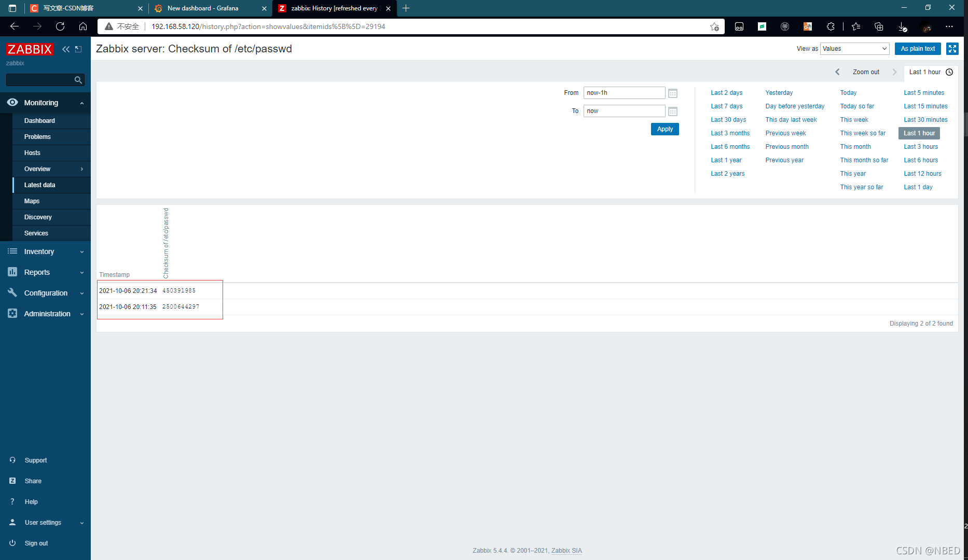Viewport: 968px width, 560px height.
Task: Select the Last 12 hours range
Action: tap(922, 174)
